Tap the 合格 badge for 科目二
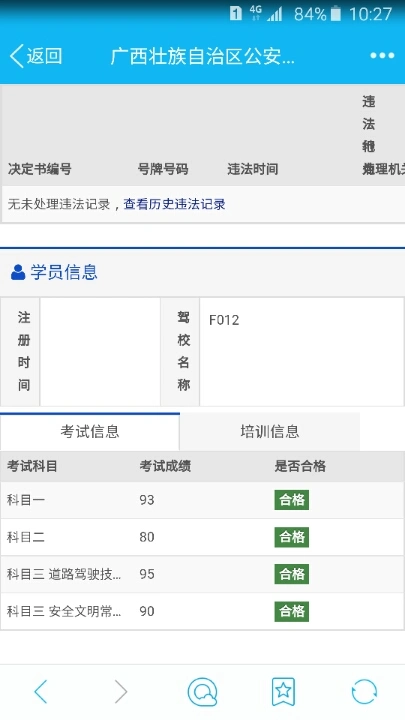This screenshot has height=720, width=405. [292, 537]
